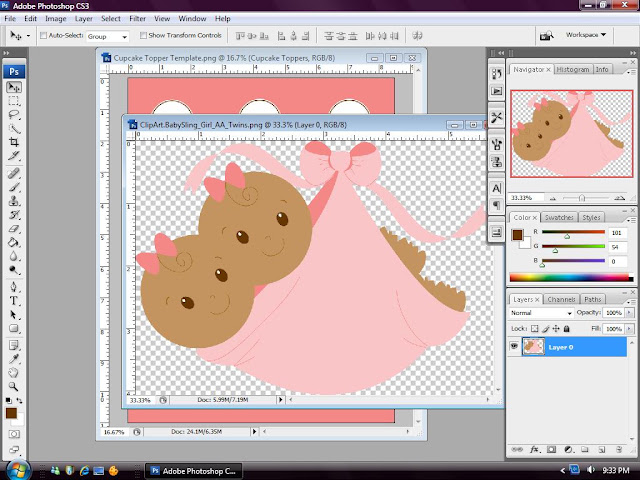The height and width of the screenshot is (480, 640).
Task: Select the Magic Wand tool
Action: point(14,129)
